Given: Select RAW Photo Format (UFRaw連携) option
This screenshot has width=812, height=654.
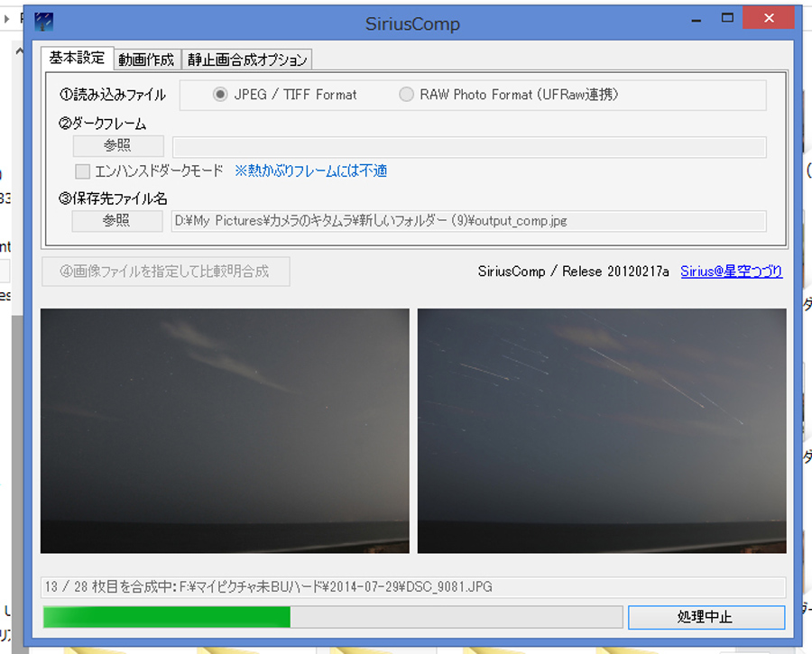Looking at the screenshot, I should coord(407,95).
